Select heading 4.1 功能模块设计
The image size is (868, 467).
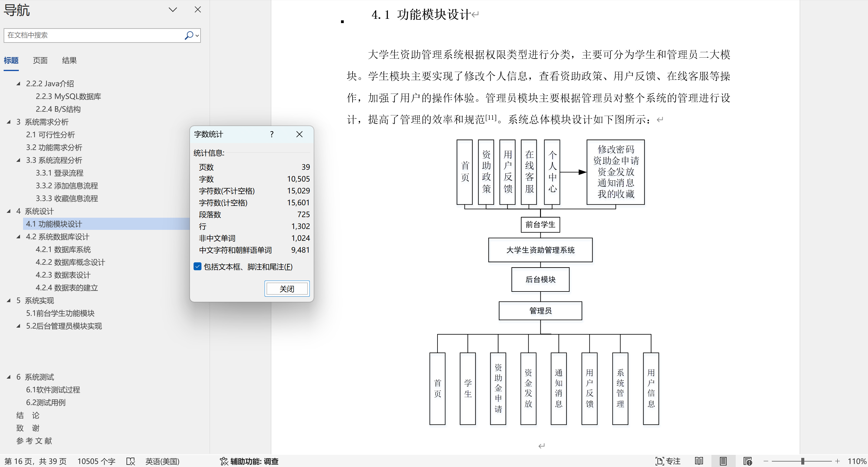(x=54, y=224)
